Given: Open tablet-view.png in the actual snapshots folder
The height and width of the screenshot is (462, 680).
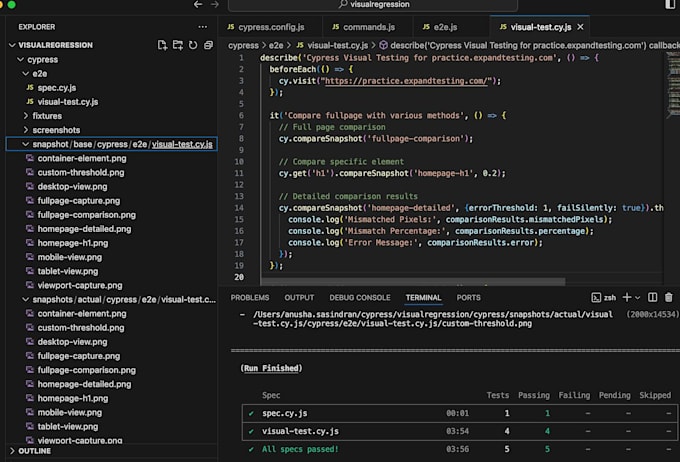Looking at the screenshot, I should pos(112,426).
